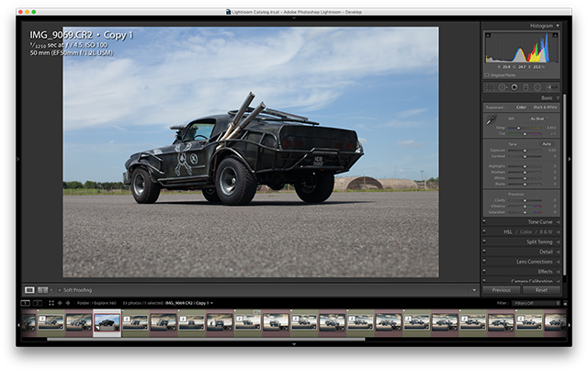
Task: Select the Color tab in HSL panel
Action: pos(526,231)
